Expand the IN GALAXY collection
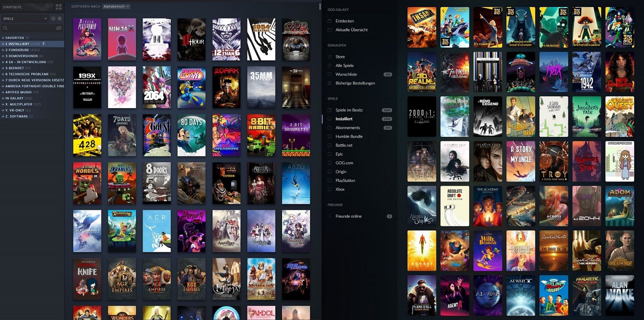Screen dimensions: 644x320 pos(3,98)
